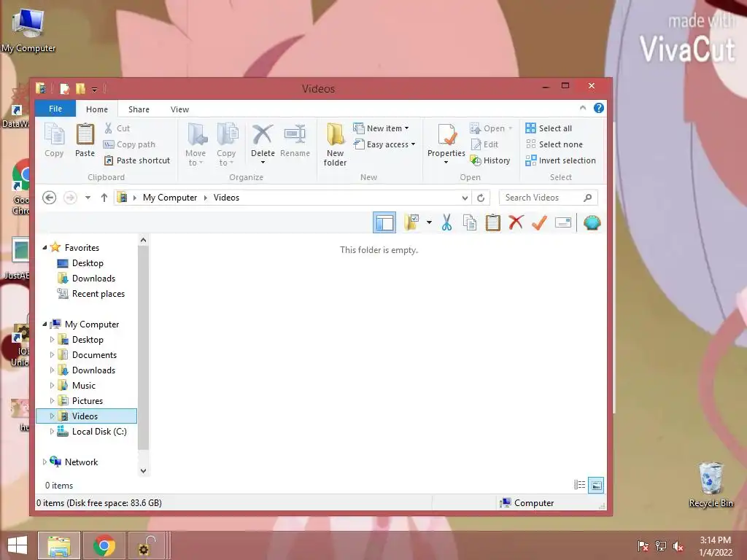Switch to the View ribbon tab
The image size is (747, 560).
coord(179,109)
